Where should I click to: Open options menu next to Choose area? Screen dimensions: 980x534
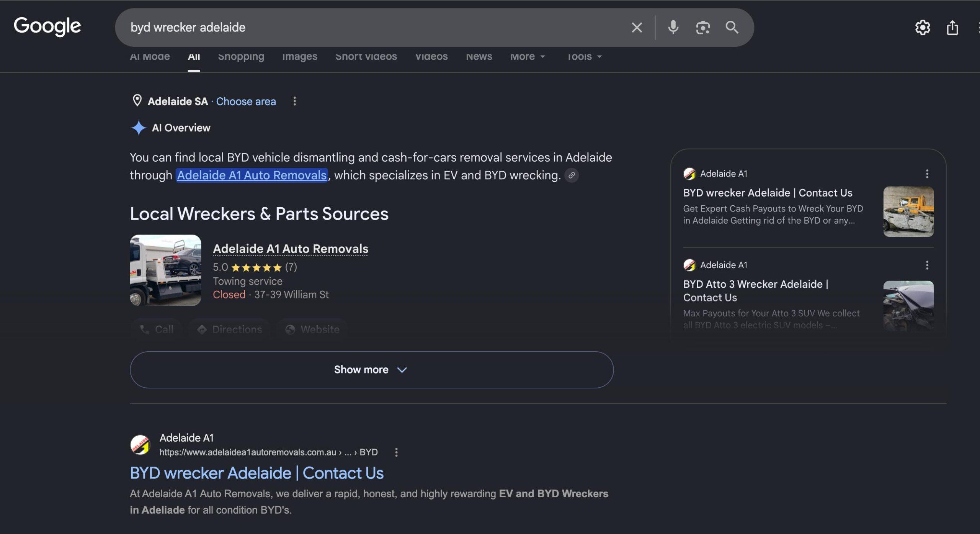click(x=294, y=101)
